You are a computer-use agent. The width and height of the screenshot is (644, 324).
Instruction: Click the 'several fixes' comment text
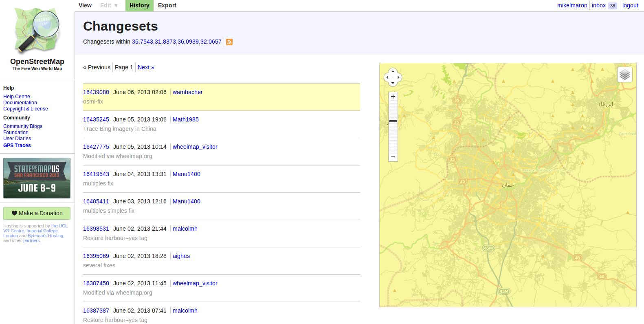pyautogui.click(x=99, y=265)
